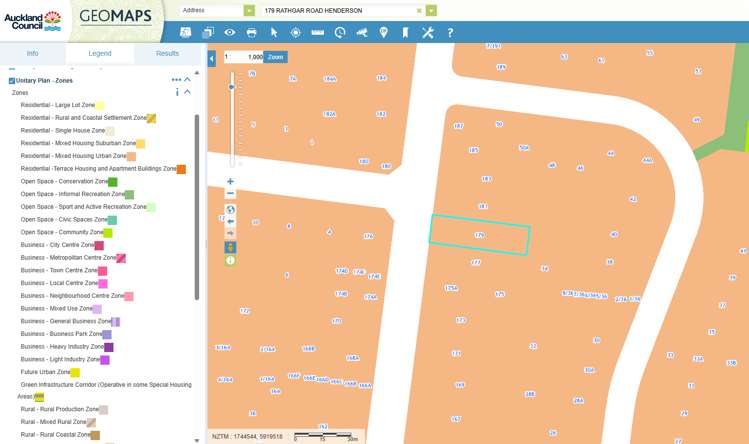Open the clock history tool
The height and width of the screenshot is (444, 749).
(x=340, y=32)
